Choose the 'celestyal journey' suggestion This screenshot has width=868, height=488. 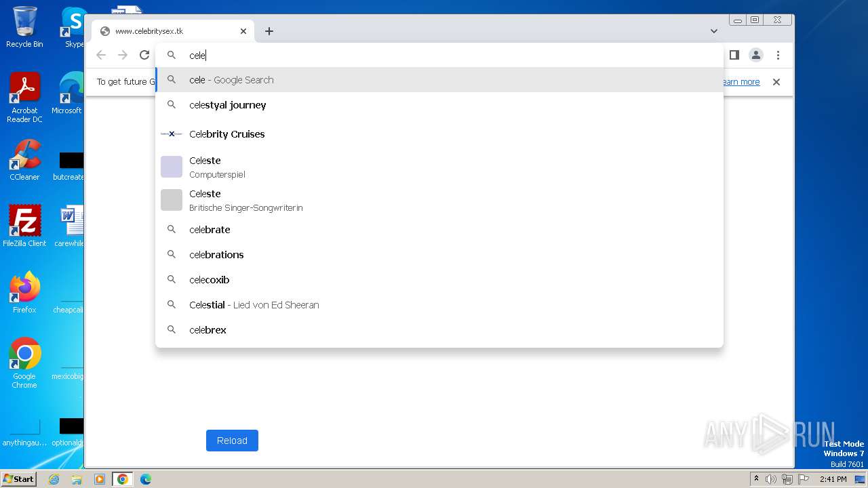click(x=439, y=105)
